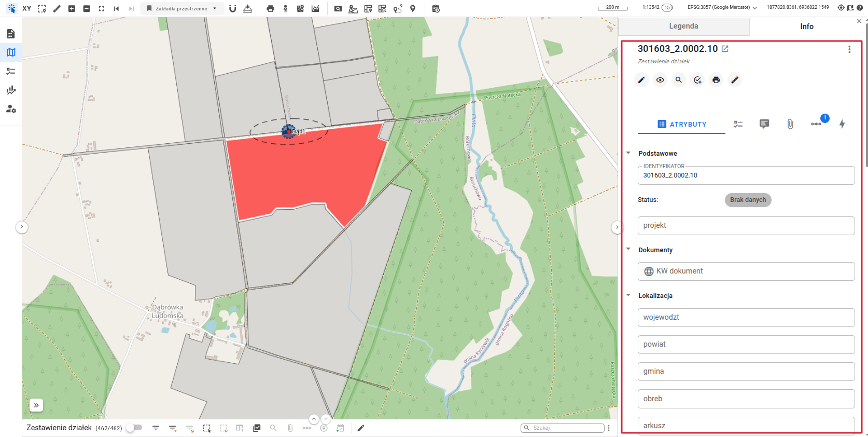Click the printer icon in Info panel

(716, 80)
